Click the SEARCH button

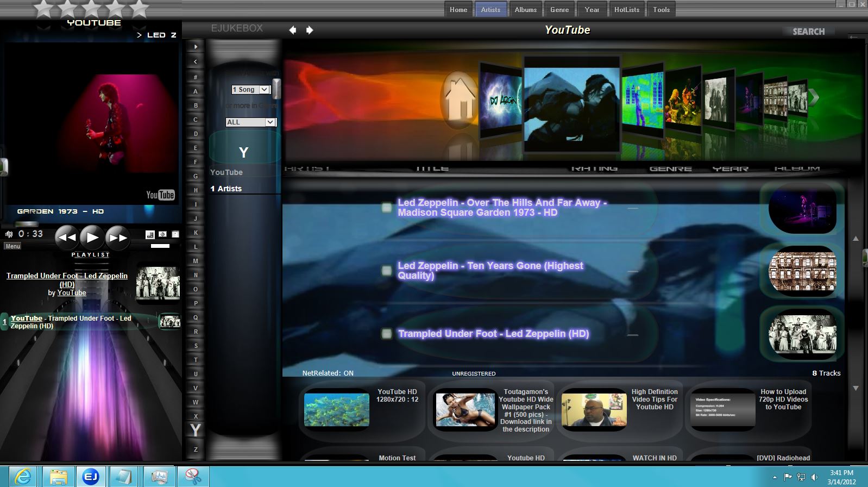pyautogui.click(x=808, y=32)
